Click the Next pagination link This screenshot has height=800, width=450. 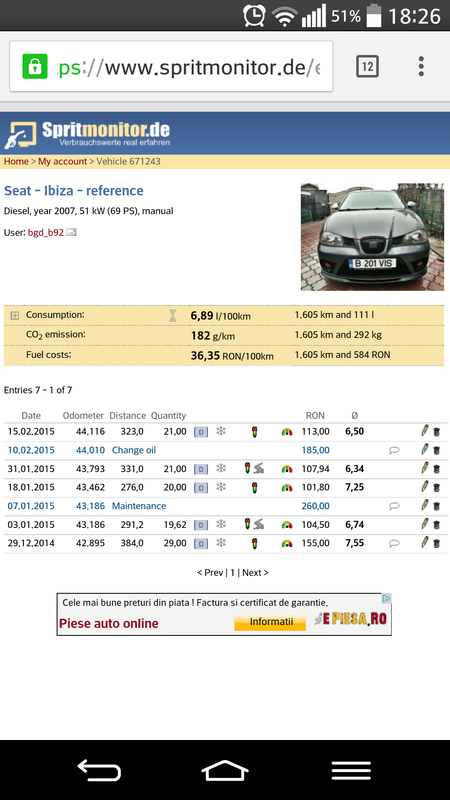pyautogui.click(x=256, y=572)
